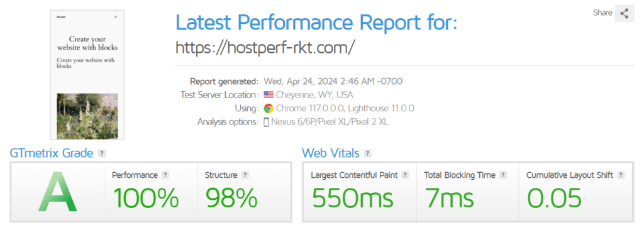
Task: Select the 98% Structure score
Action: pyautogui.click(x=231, y=198)
